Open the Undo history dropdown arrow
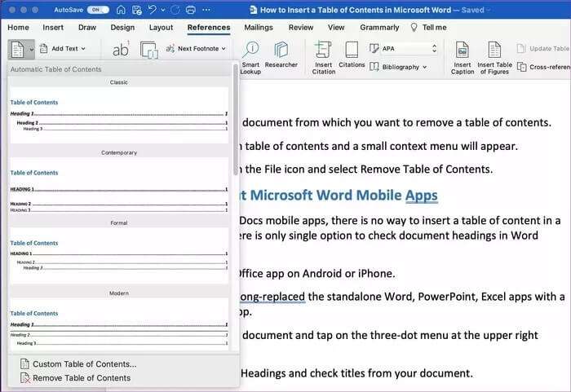Viewport: 571px width, 392px height. pyautogui.click(x=163, y=10)
